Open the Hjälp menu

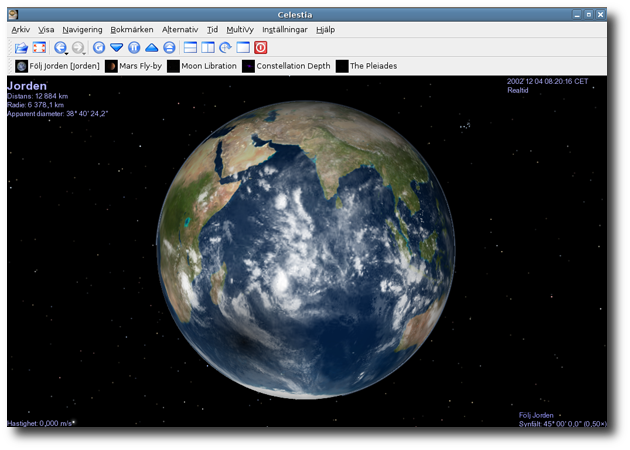click(x=325, y=30)
